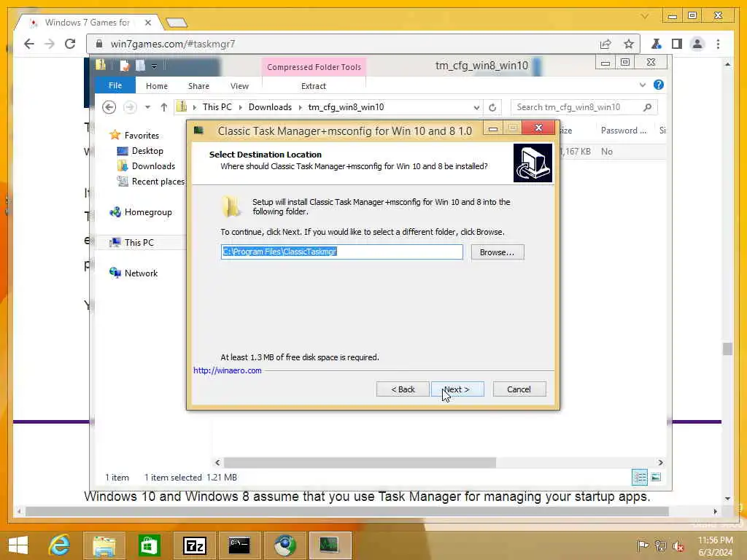Image resolution: width=747 pixels, height=560 pixels.
Task: Open Explorer recent locations dropdown arrow
Action: 147,107
